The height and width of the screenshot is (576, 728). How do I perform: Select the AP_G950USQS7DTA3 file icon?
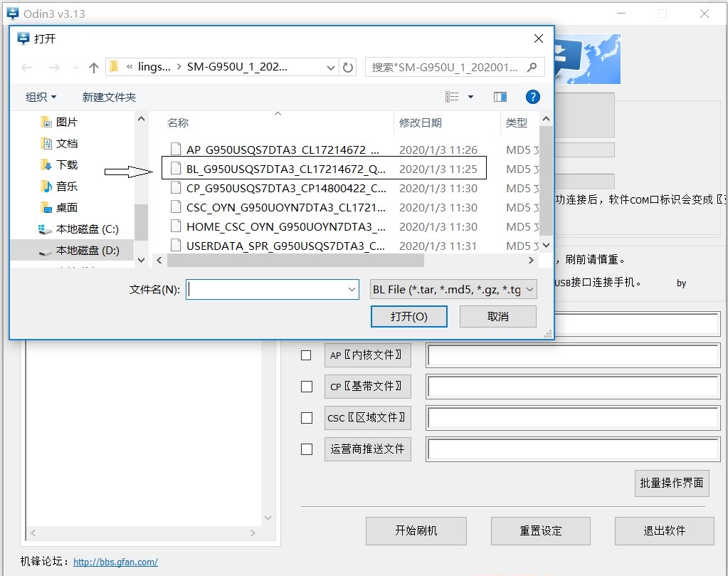point(176,149)
